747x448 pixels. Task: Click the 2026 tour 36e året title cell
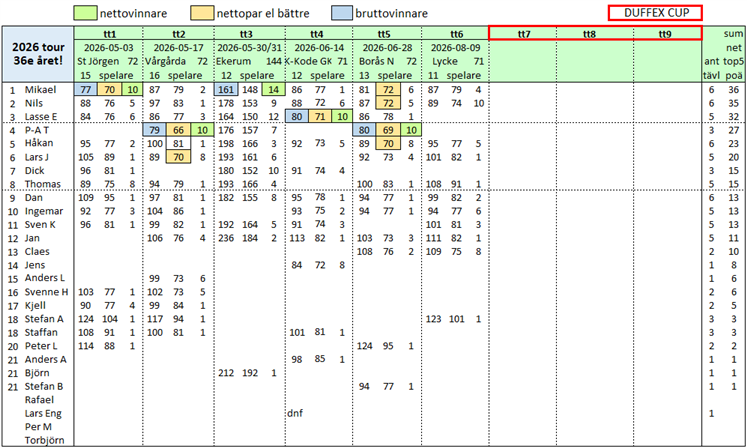pyautogui.click(x=38, y=54)
